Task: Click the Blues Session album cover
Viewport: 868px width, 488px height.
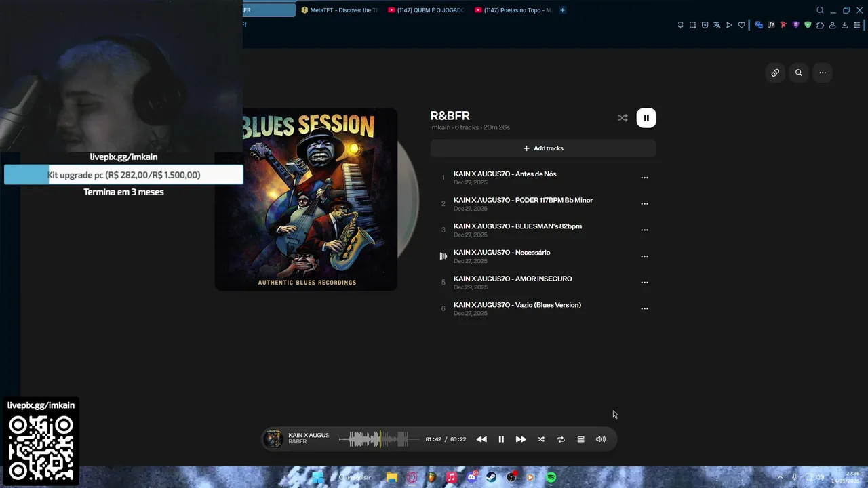Action: pos(306,199)
